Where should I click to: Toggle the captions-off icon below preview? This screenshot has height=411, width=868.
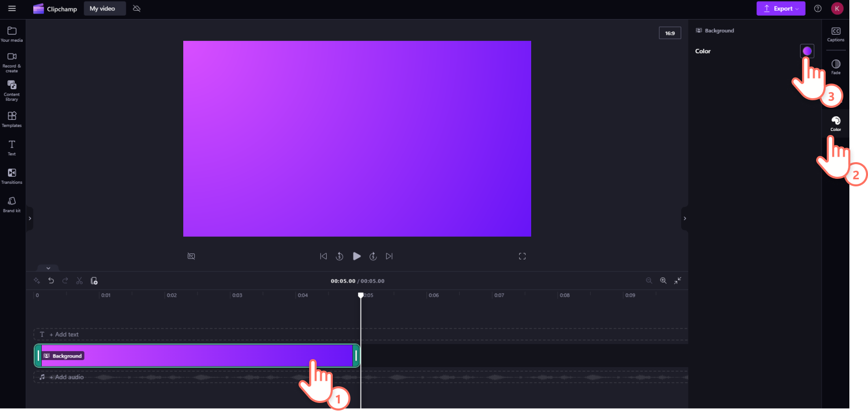191,256
